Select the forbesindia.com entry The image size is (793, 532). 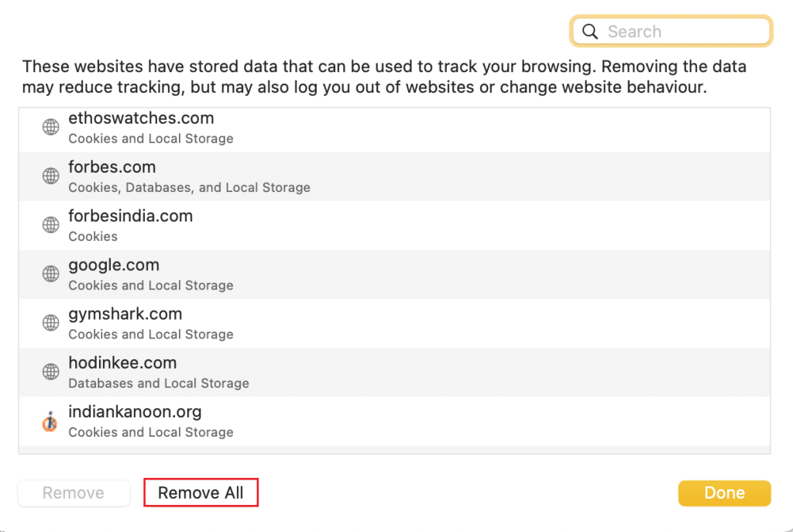click(387, 225)
